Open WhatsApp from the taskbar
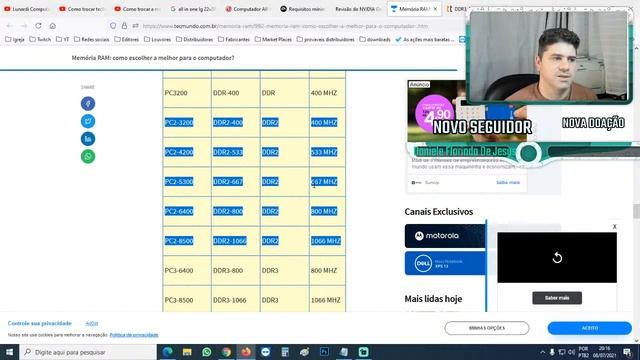The height and width of the screenshot is (360, 640). (x=207, y=352)
